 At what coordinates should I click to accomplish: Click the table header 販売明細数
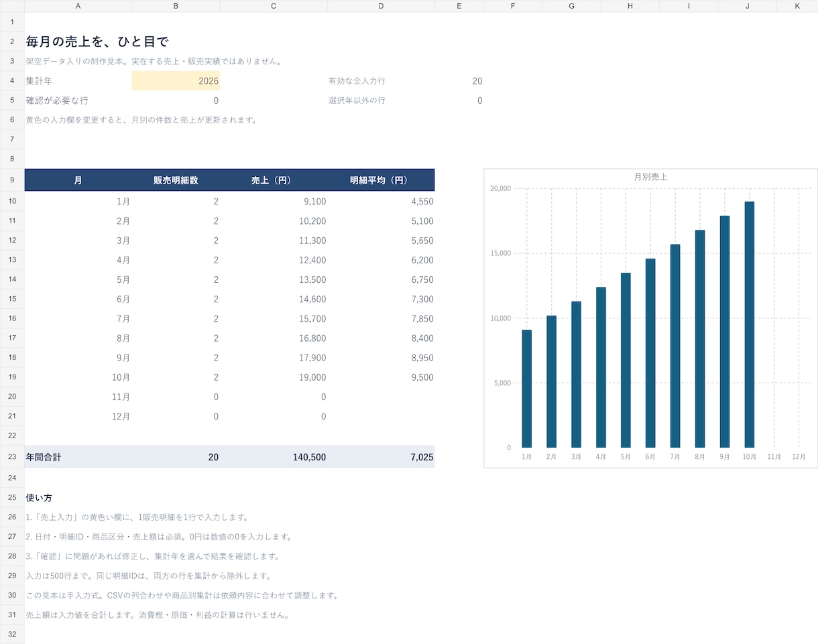tap(176, 180)
